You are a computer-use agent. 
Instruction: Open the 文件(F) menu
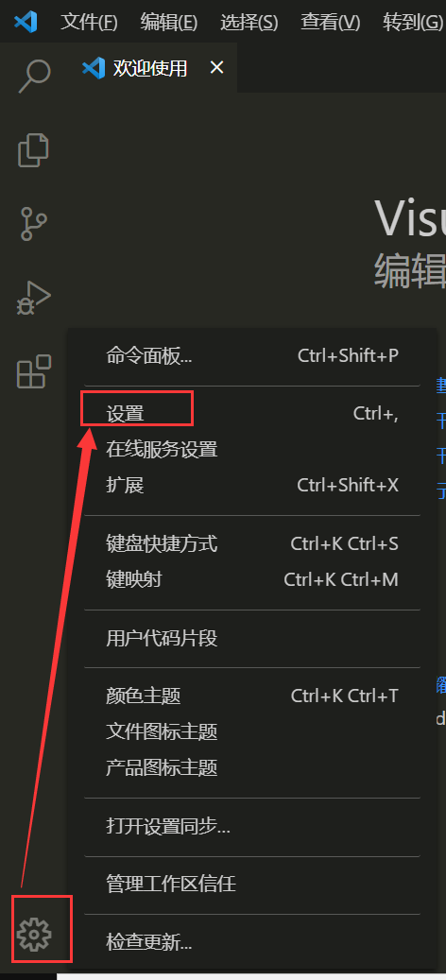pos(89,23)
